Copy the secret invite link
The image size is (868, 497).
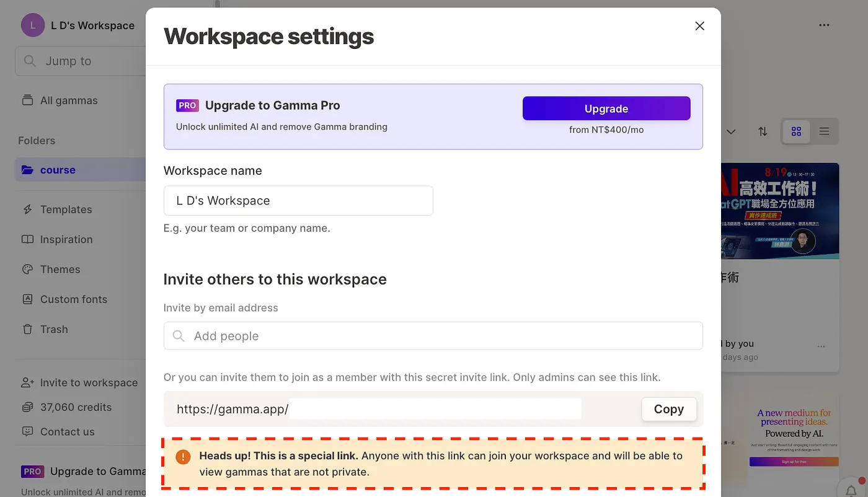(x=669, y=409)
